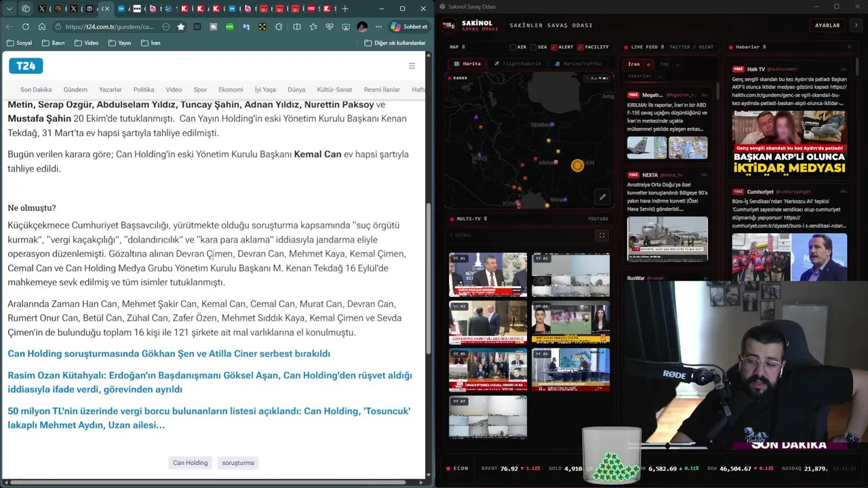Open the Video bookmarks folder
The image size is (868, 488).
click(x=86, y=43)
